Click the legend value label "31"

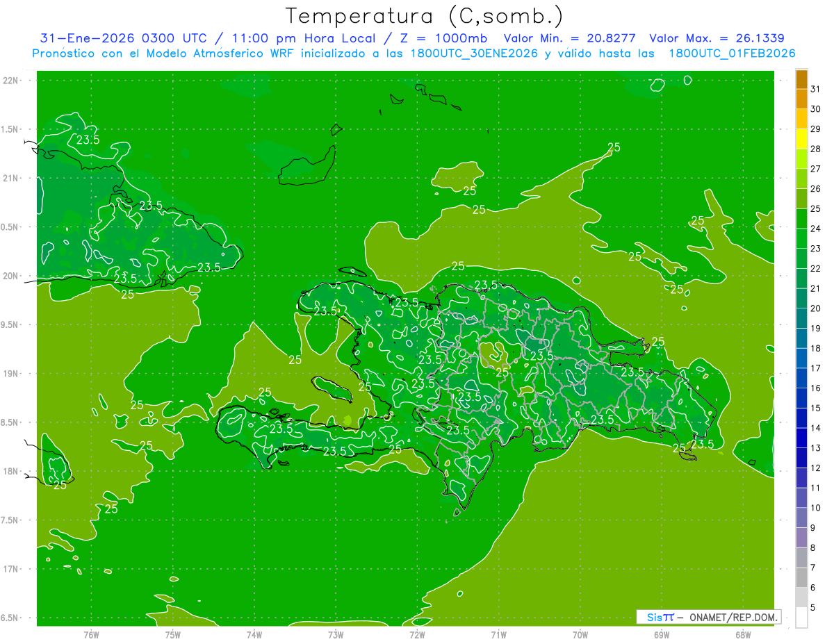(815, 89)
